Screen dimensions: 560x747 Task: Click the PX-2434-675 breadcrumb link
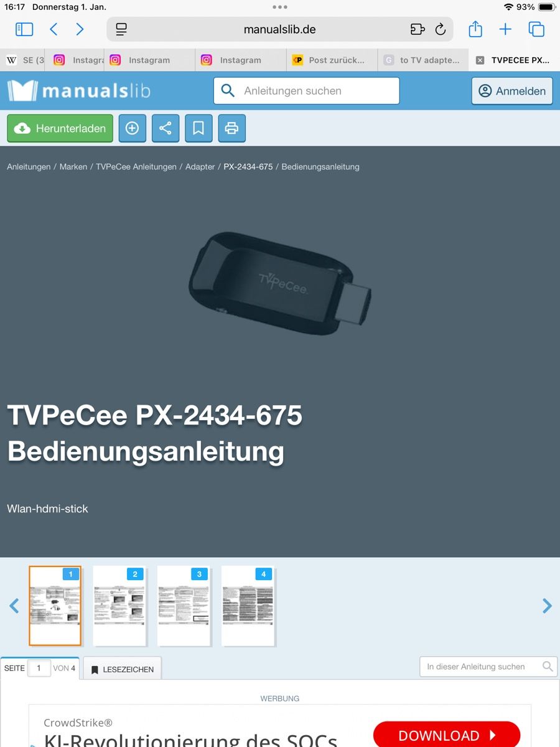[x=248, y=167]
